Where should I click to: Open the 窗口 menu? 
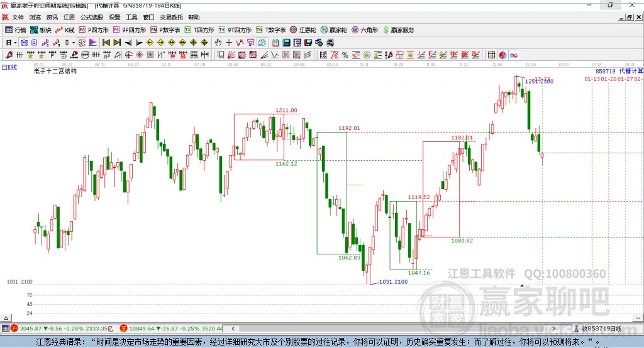click(x=148, y=17)
